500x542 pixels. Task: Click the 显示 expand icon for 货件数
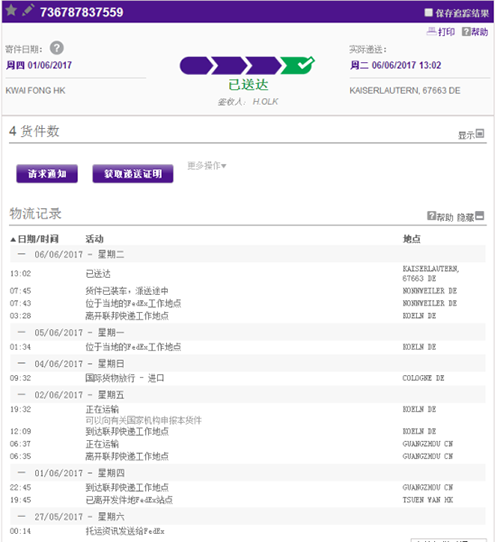click(480, 133)
